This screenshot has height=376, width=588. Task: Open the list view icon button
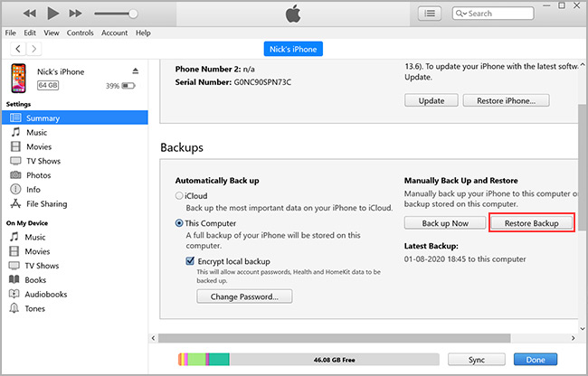[430, 14]
